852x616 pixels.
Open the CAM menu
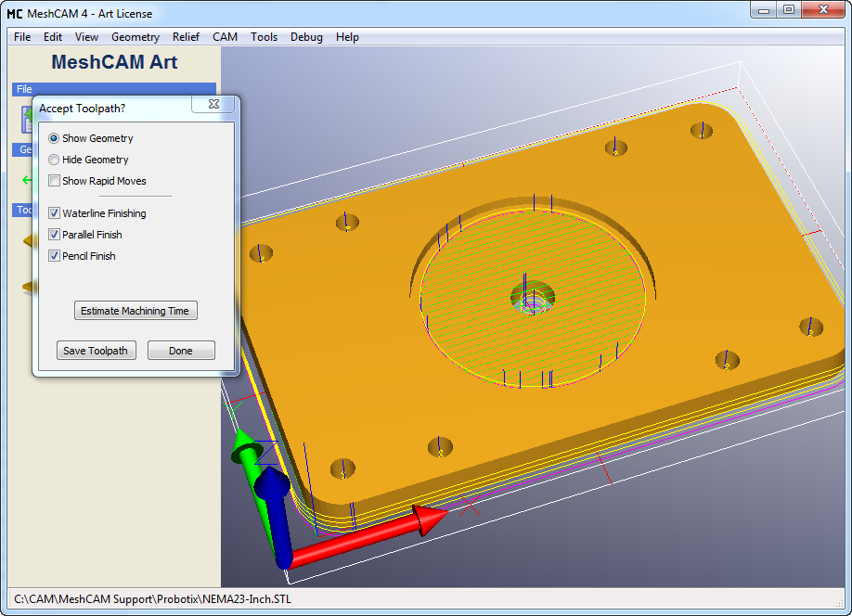(225, 37)
